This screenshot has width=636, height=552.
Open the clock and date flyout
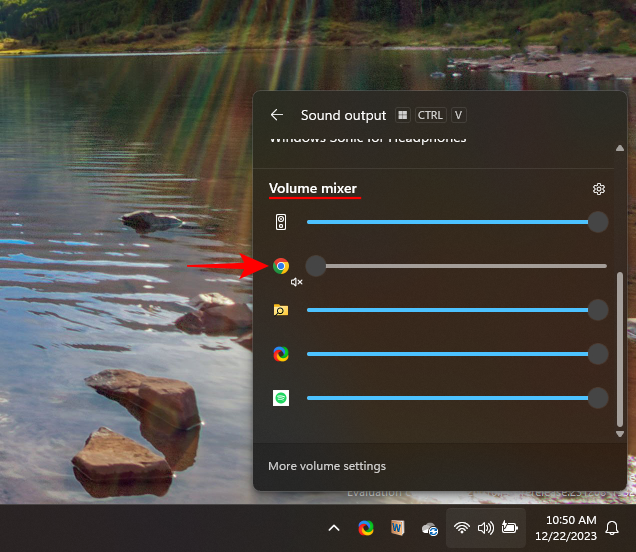[x=573, y=528]
